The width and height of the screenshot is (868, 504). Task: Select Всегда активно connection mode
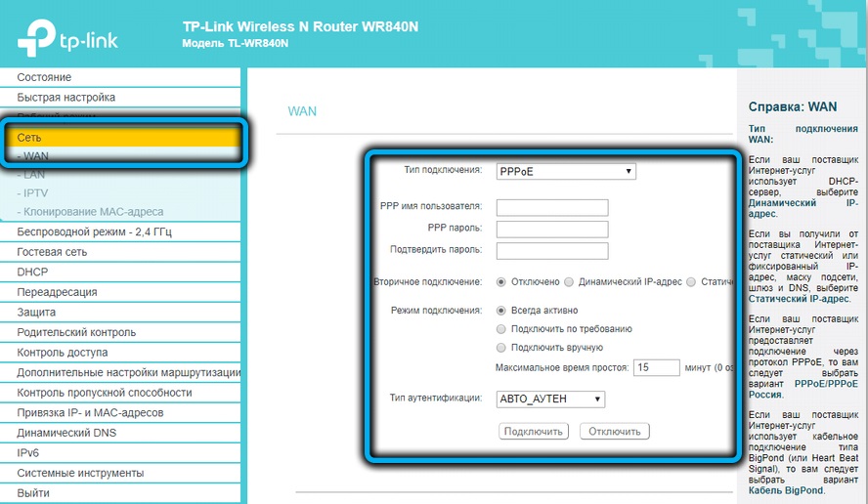501,311
